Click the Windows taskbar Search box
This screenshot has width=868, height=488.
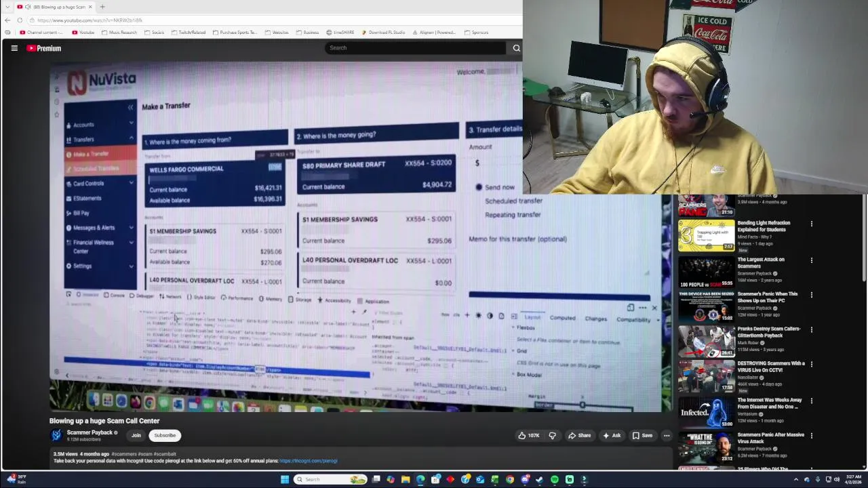pyautogui.click(x=330, y=480)
